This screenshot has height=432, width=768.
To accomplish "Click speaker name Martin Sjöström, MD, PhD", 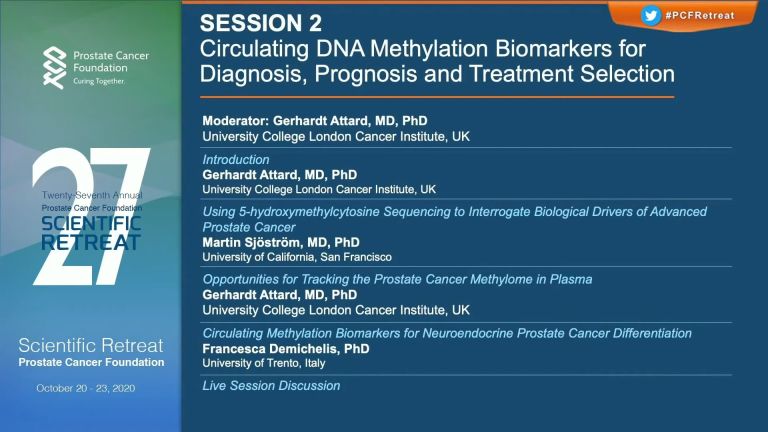I will 281,242.
